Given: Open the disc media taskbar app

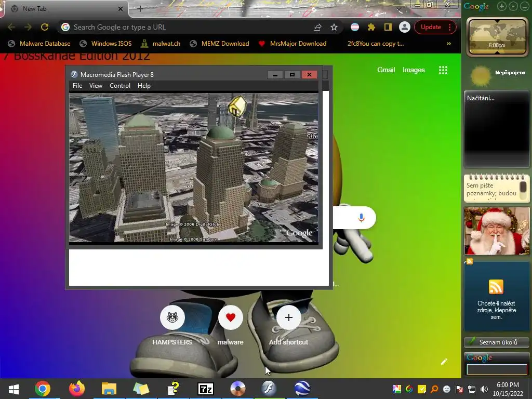Looking at the screenshot, I should 238,389.
